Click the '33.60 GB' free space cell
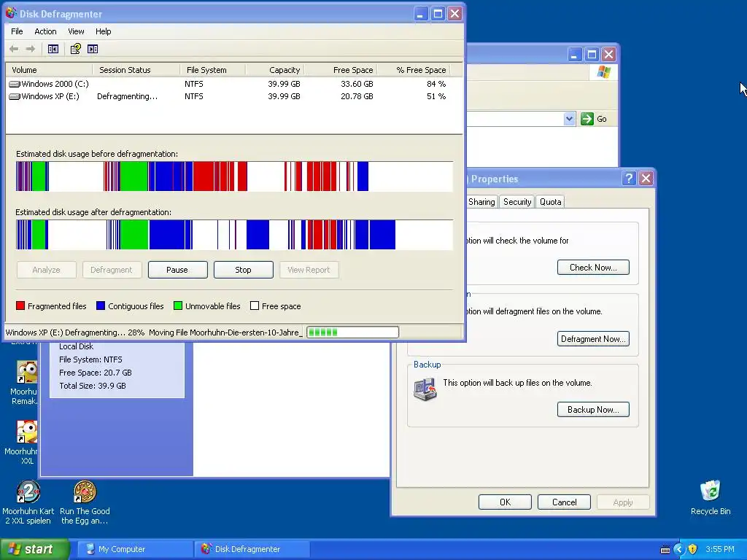Image resolution: width=747 pixels, height=560 pixels. [357, 84]
